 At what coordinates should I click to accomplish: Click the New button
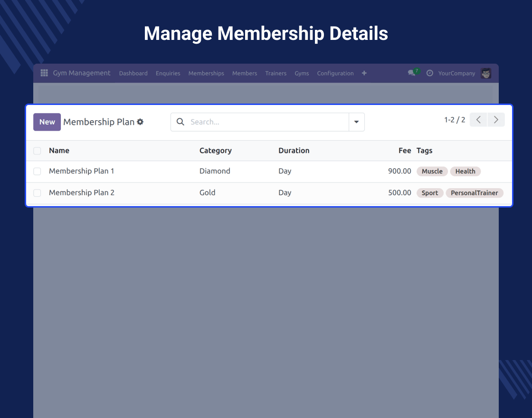[x=47, y=122]
